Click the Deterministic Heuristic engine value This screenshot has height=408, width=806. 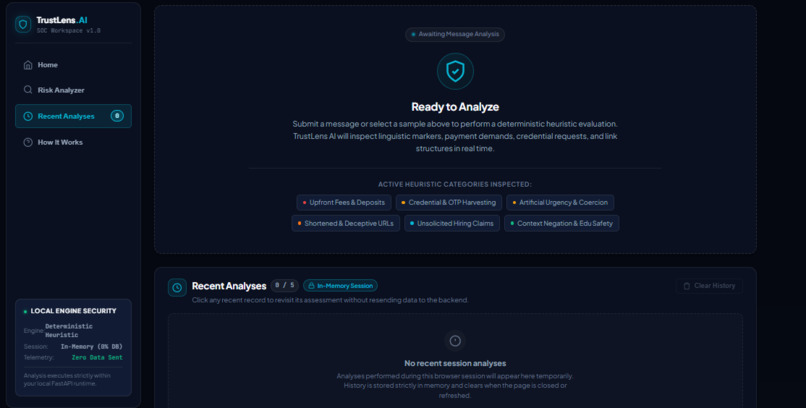(69, 330)
